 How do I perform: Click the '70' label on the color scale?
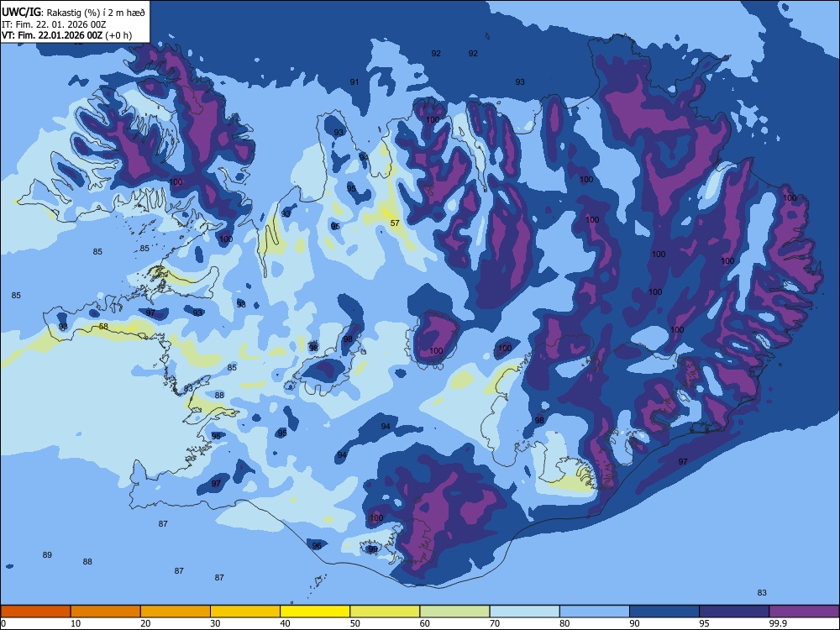tap(495, 623)
